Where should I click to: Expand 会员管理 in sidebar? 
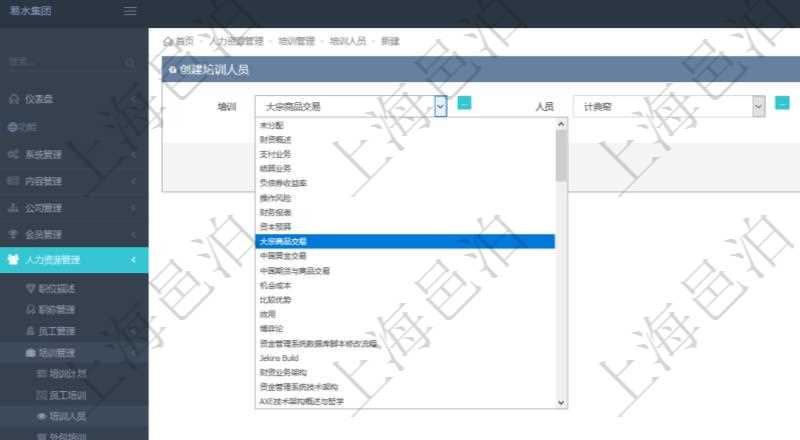click(74, 234)
